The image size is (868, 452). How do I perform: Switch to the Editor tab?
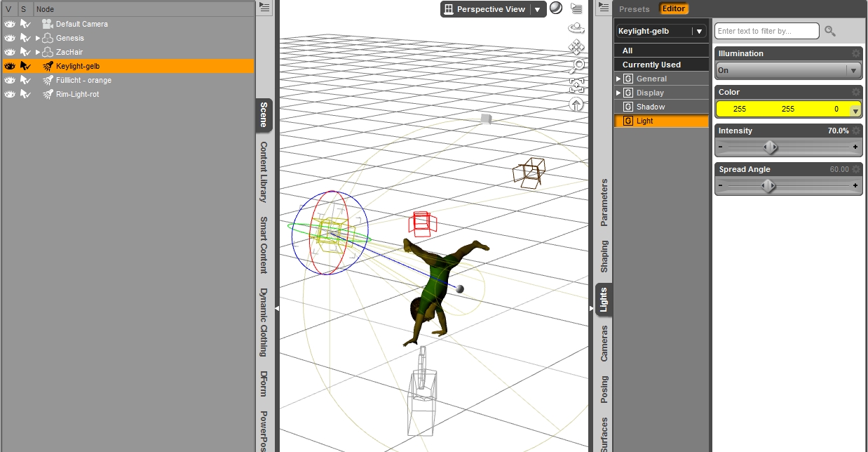click(674, 9)
